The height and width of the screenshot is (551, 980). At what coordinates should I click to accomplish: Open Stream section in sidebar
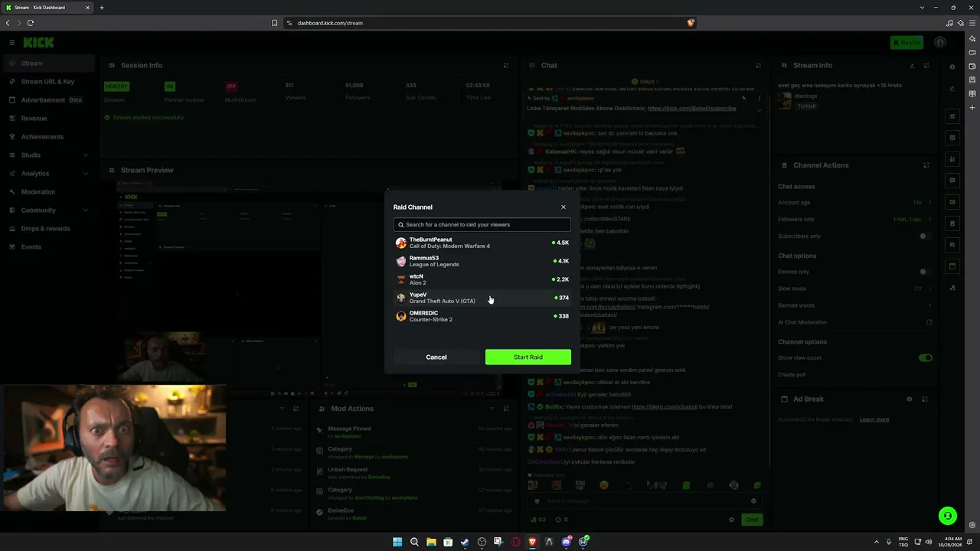click(47, 64)
